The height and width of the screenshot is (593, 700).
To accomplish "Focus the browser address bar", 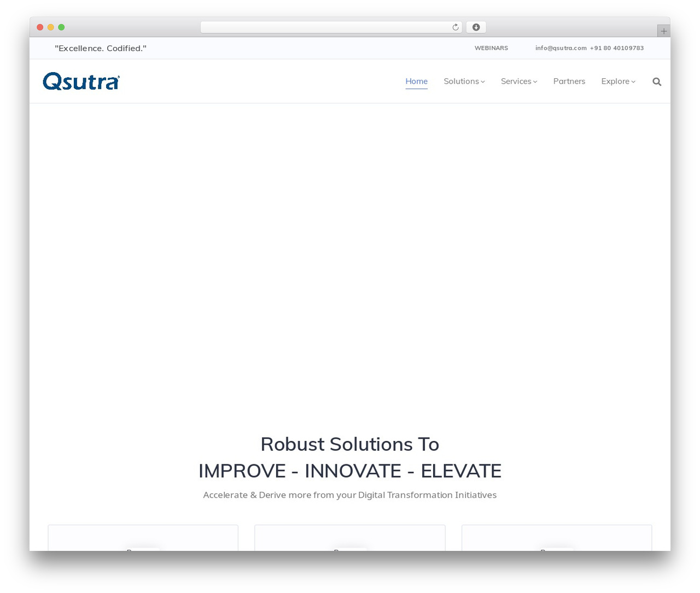I will tap(331, 27).
